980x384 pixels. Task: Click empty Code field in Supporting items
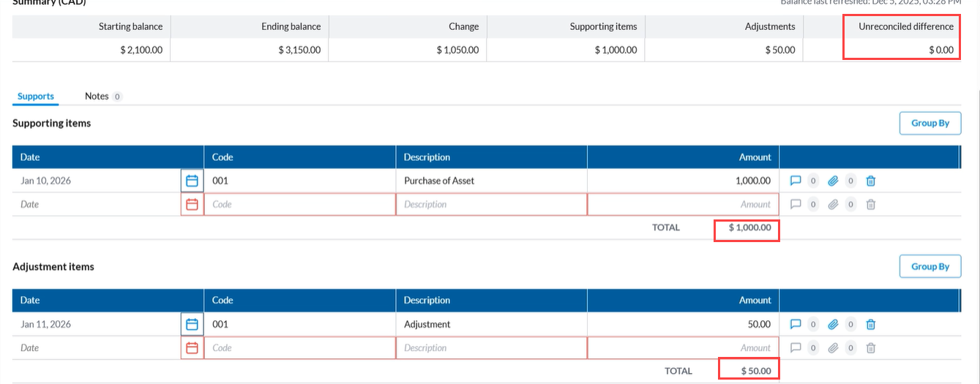[299, 205]
